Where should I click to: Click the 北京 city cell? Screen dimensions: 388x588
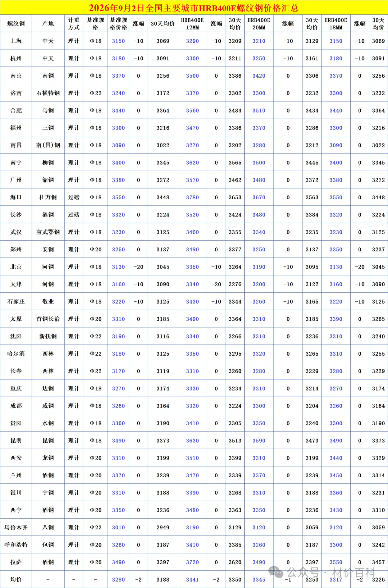pos(16,267)
